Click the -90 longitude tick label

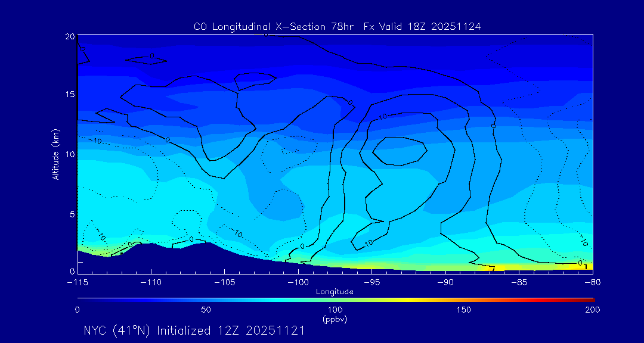click(445, 283)
